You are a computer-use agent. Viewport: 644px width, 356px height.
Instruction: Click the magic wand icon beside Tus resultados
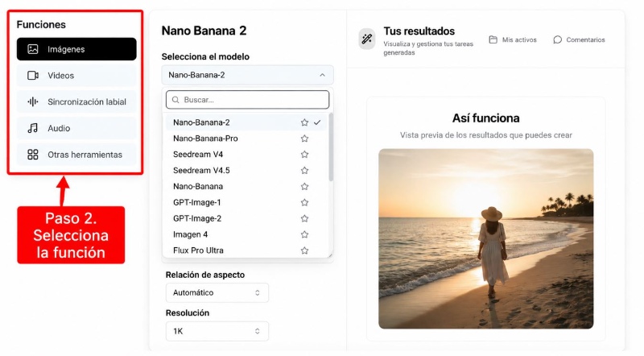(367, 39)
